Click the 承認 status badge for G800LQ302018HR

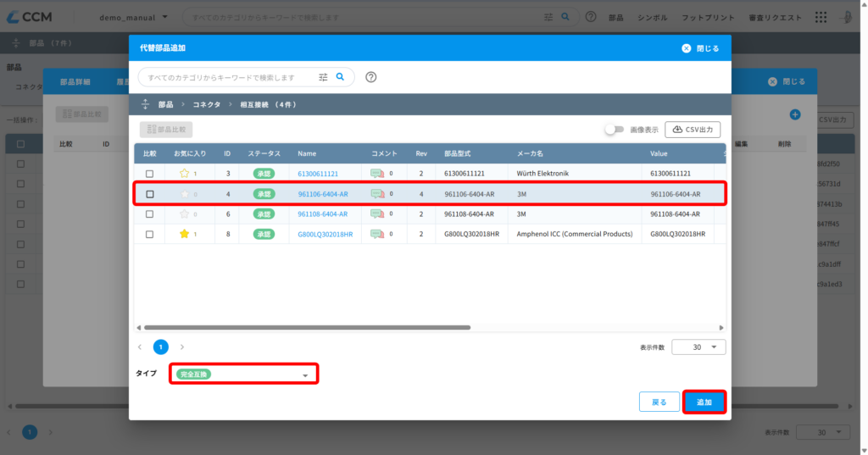[x=264, y=234]
